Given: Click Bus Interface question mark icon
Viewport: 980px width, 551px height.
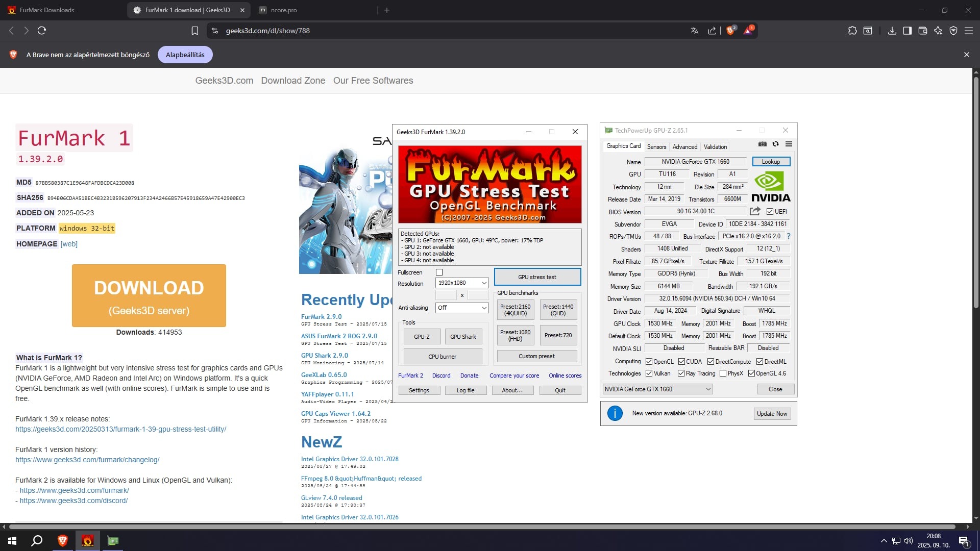Looking at the screenshot, I should (x=789, y=236).
